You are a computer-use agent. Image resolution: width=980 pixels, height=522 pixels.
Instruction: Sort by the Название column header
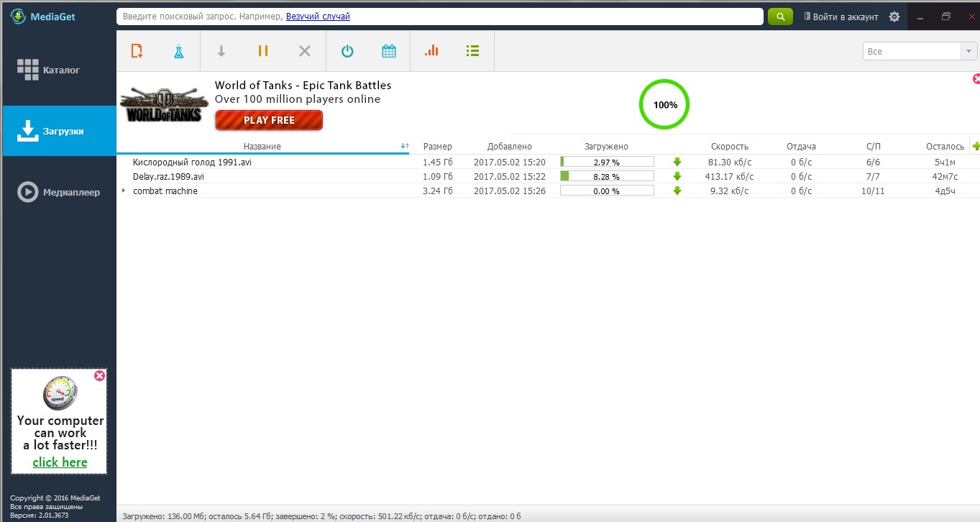click(x=262, y=147)
